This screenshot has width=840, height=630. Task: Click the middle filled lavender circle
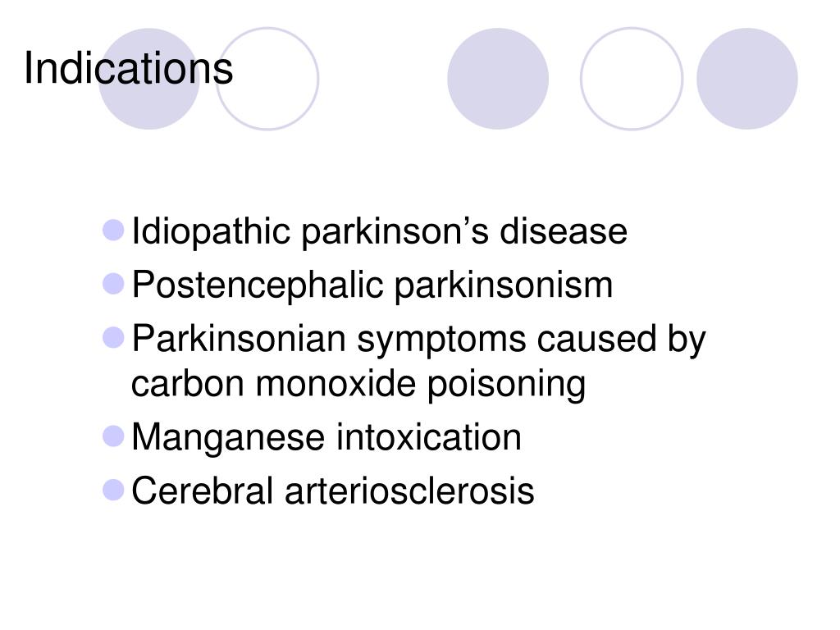pyautogui.click(x=498, y=79)
